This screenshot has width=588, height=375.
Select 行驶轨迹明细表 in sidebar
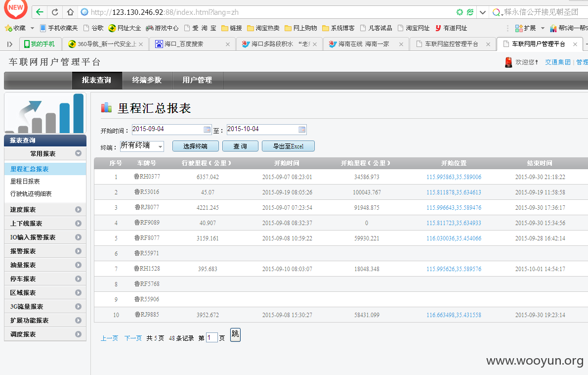coord(31,194)
